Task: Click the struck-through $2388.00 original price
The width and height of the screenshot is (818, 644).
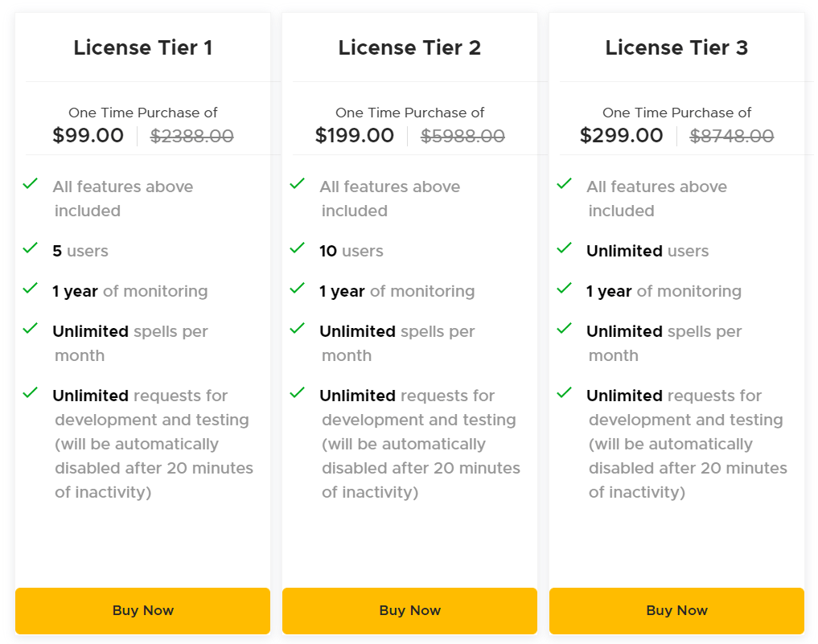Action: (x=192, y=137)
